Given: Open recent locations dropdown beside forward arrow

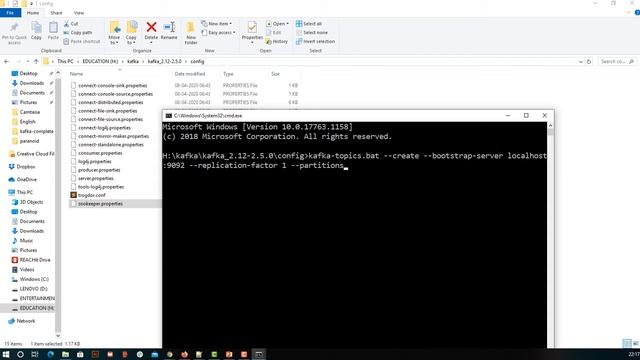Looking at the screenshot, I should pos(27,62).
